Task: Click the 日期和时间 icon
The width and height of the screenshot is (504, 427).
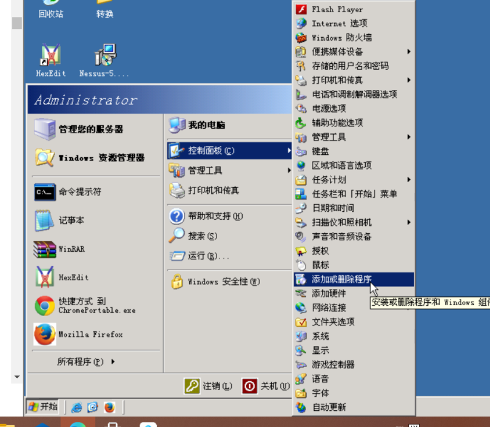Action: (301, 208)
